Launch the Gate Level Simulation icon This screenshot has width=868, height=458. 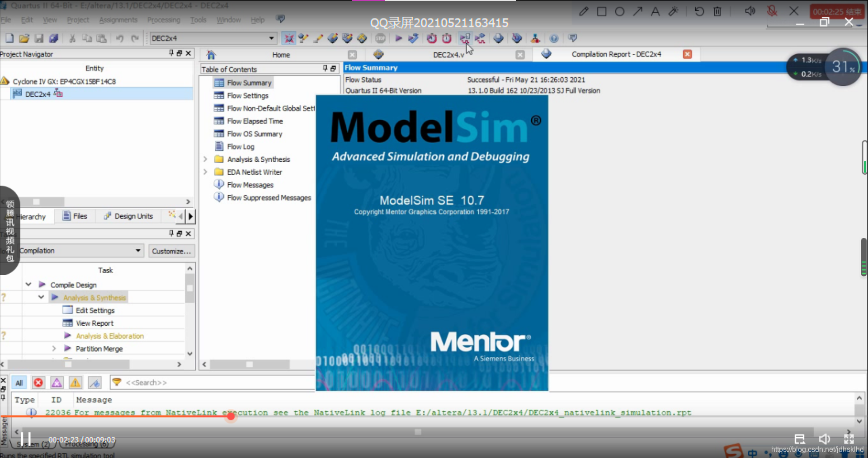[x=480, y=38]
